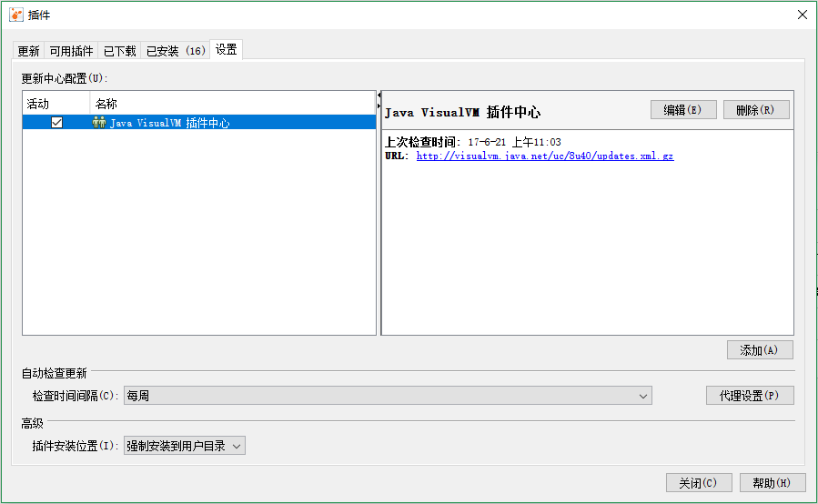
Task: Click the 关闭(C) button
Action: click(699, 483)
